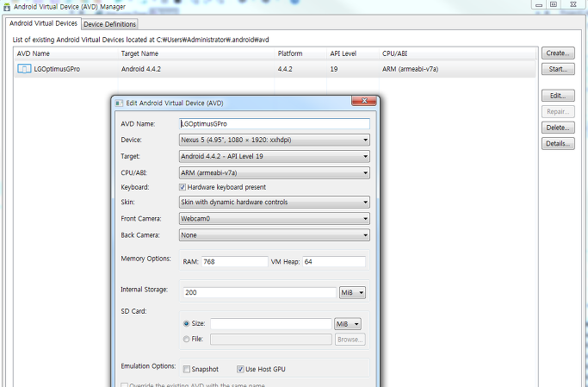Screen dimensions: 588x387
Task: Click the API level 19 cell
Action: (x=334, y=69)
